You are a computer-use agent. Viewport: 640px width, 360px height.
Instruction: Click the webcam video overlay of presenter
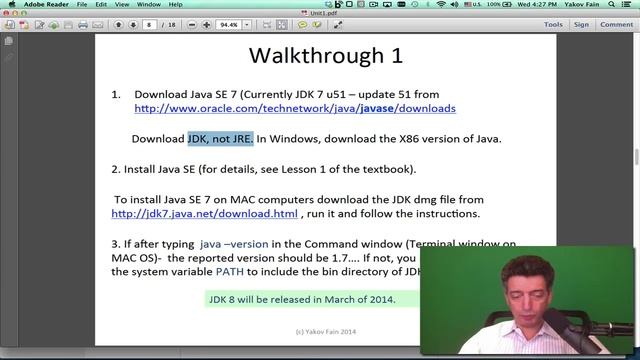point(527,300)
